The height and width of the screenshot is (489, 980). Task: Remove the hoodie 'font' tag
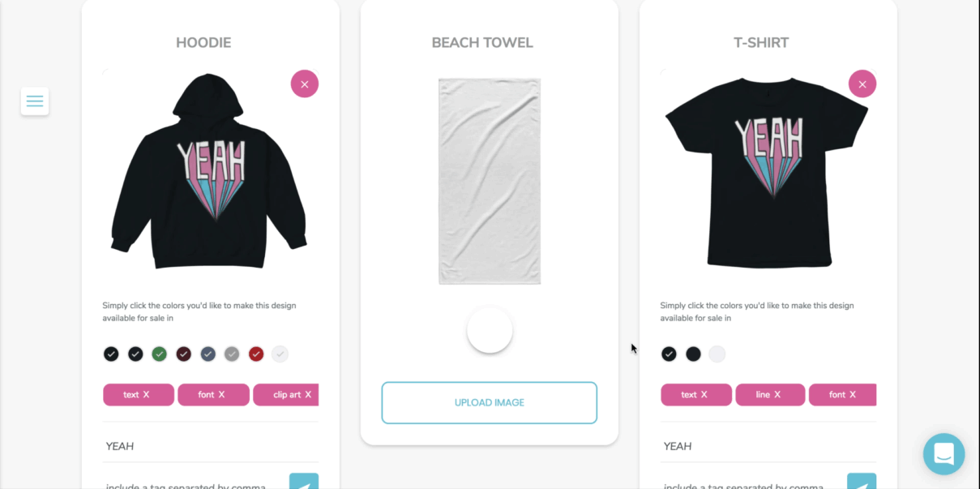[221, 395]
